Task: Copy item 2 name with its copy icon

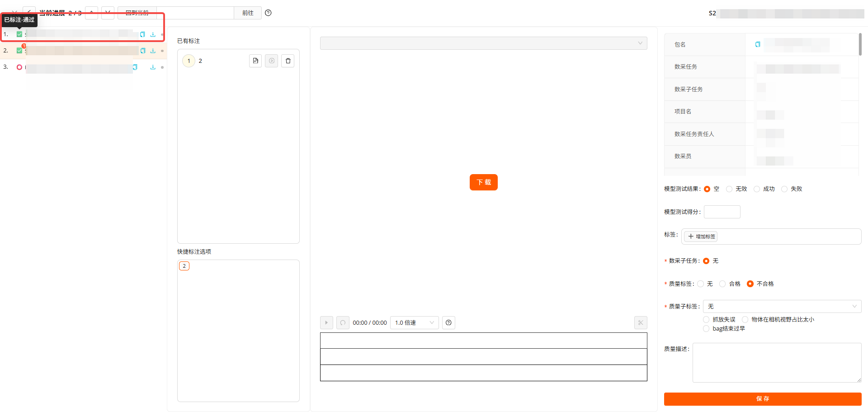Action: click(x=143, y=51)
